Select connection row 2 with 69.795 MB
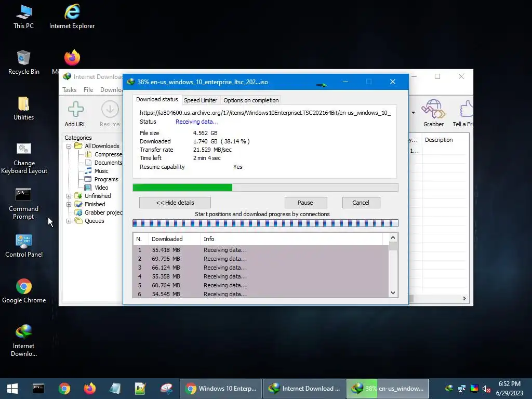Image resolution: width=532 pixels, height=399 pixels. point(261,259)
